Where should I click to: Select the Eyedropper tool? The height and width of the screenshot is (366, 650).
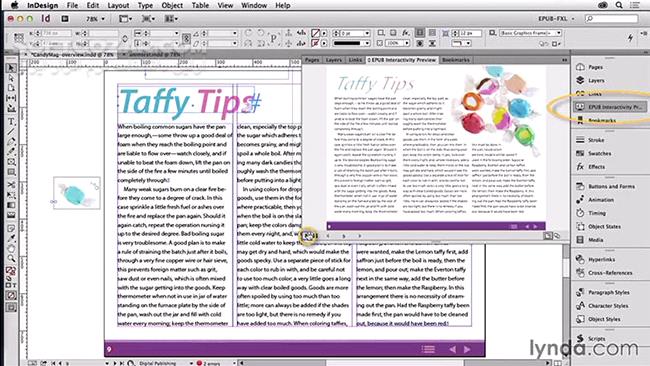[x=11, y=238]
